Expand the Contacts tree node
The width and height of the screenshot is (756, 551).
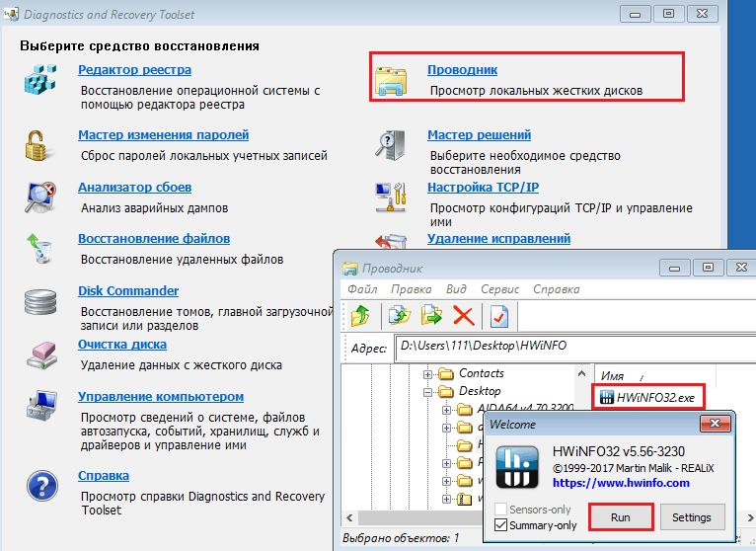click(427, 374)
